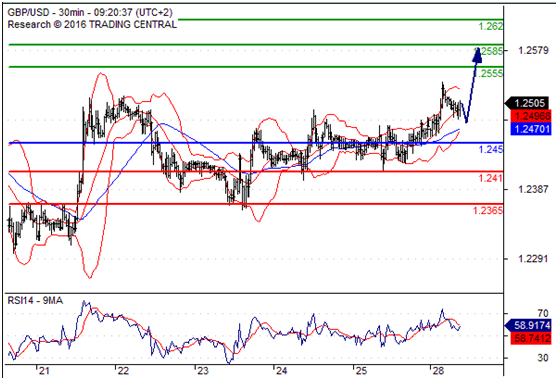Click the GBP/USD 30min chart title
Image resolution: width=558 pixels, height=380 pixels.
[90, 12]
